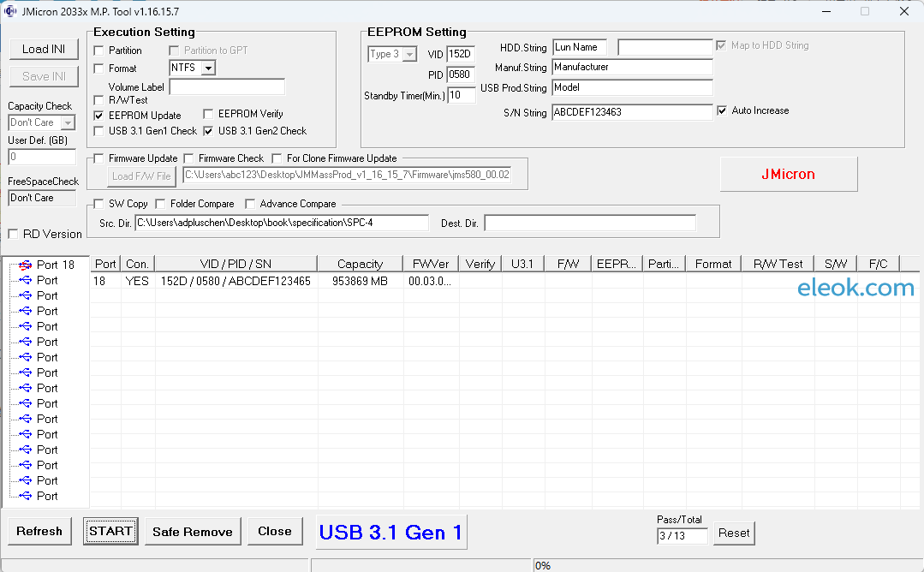Click the 00.03.0... firmware version cell
This screenshot has height=572, width=924.
tap(430, 281)
